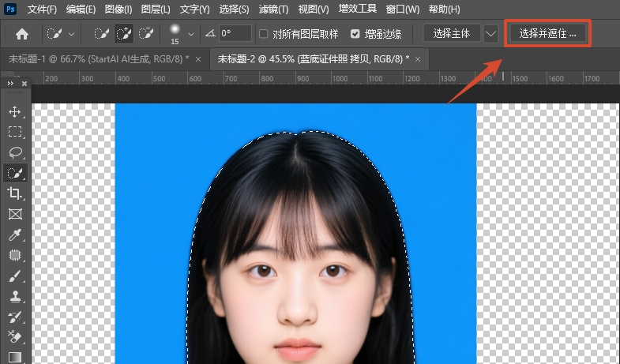Expand the 选择主体 dropdown arrow

(490, 34)
